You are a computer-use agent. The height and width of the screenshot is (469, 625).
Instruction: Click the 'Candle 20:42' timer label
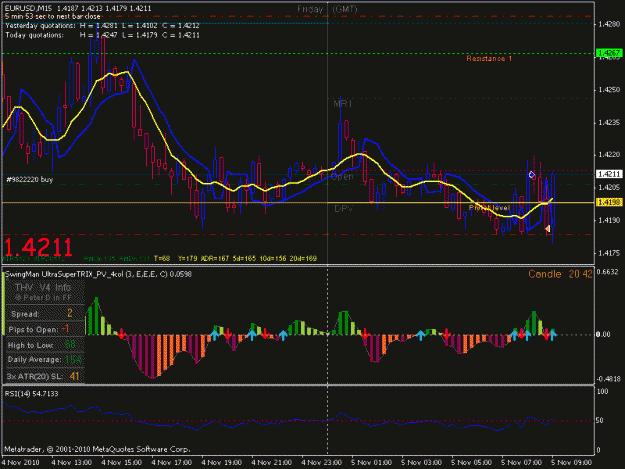(x=560, y=274)
